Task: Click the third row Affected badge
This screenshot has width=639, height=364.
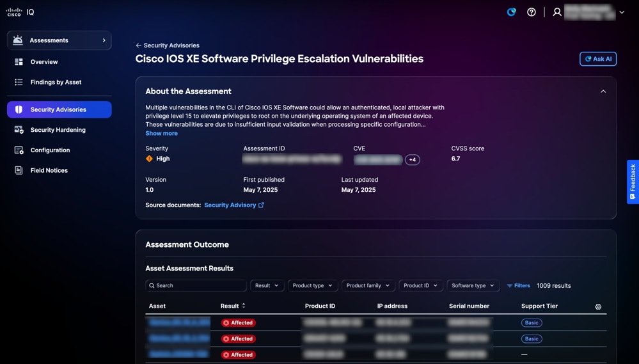Action: tap(239, 355)
